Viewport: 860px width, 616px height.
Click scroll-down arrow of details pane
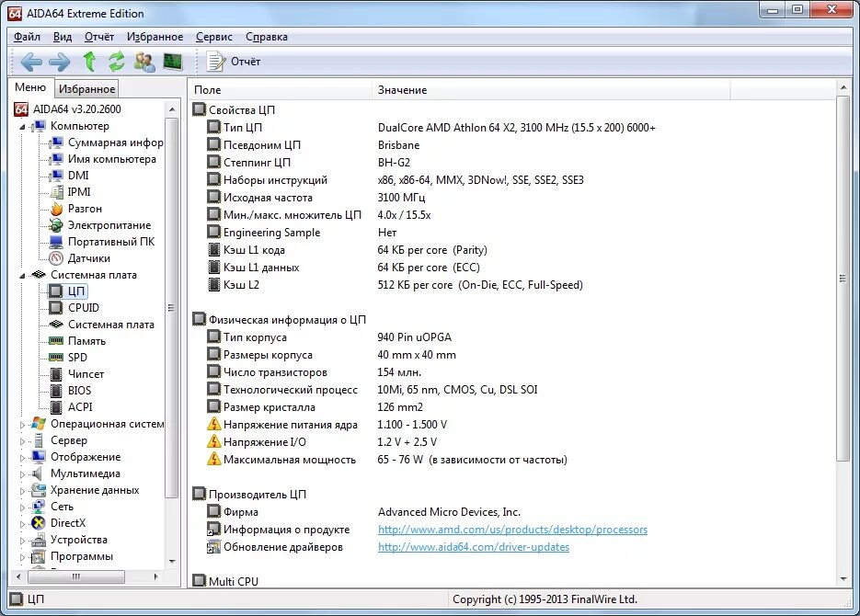coord(843,579)
